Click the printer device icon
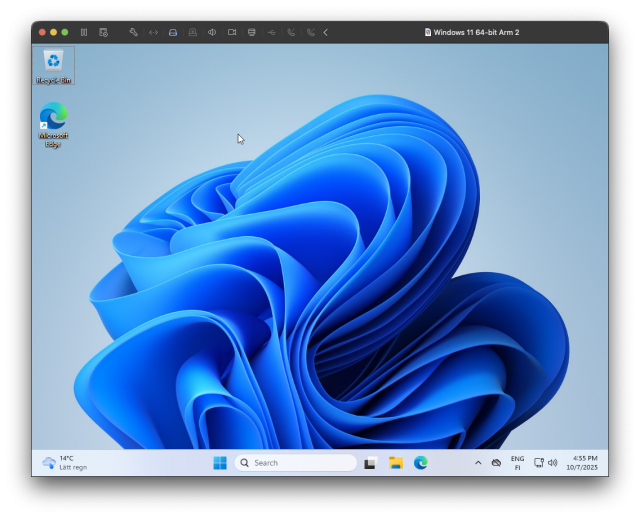Screen dimensions: 640x518 (251, 32)
